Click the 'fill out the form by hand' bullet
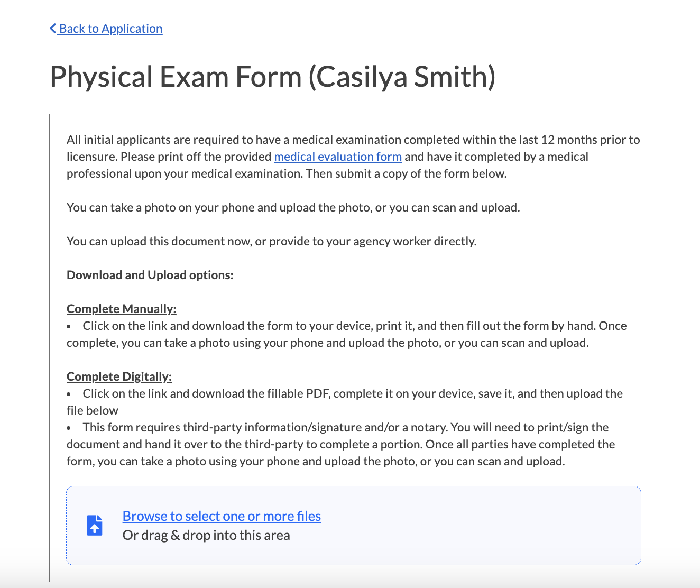This screenshot has height=588, width=700. 354,326
